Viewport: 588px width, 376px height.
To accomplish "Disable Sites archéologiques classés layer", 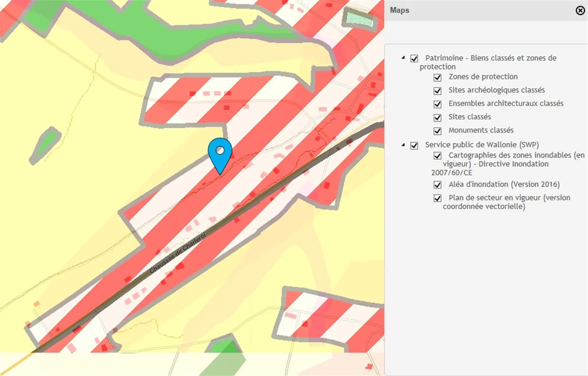I will 437,91.
